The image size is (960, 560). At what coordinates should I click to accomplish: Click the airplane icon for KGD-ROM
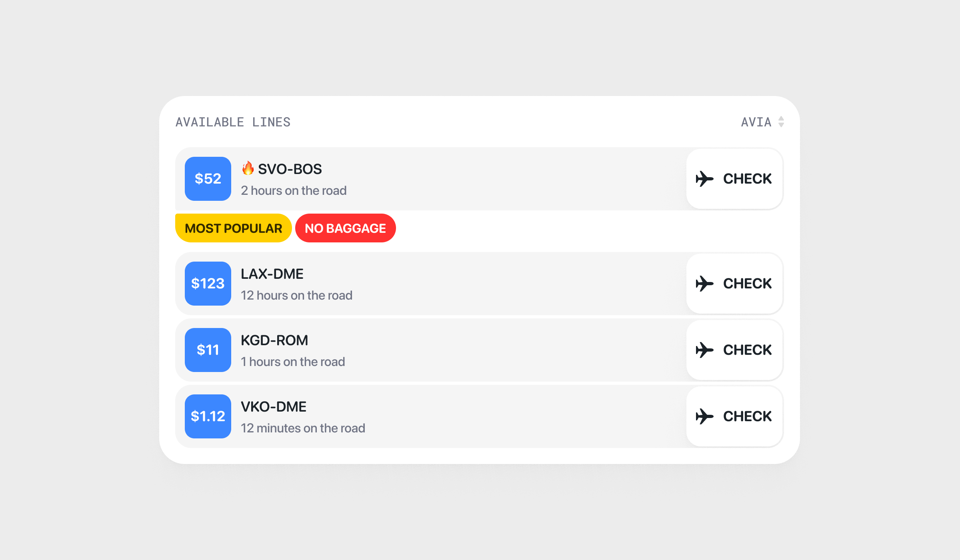point(704,350)
